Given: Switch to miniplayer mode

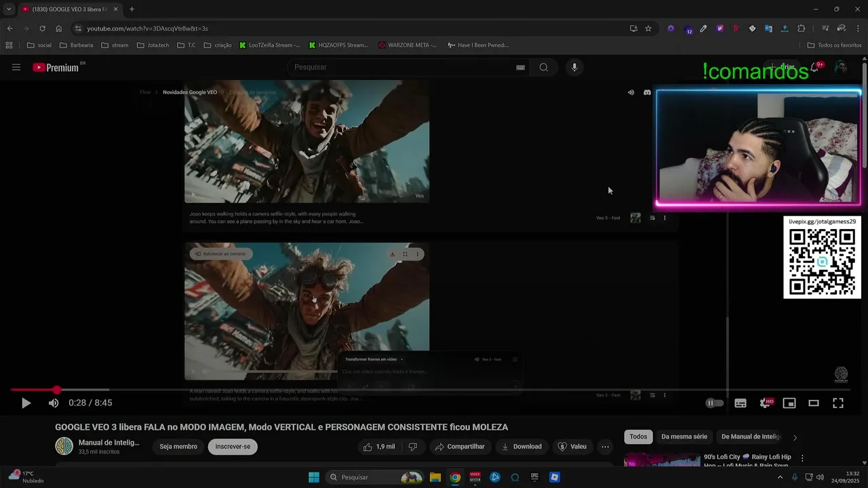Looking at the screenshot, I should [x=789, y=403].
